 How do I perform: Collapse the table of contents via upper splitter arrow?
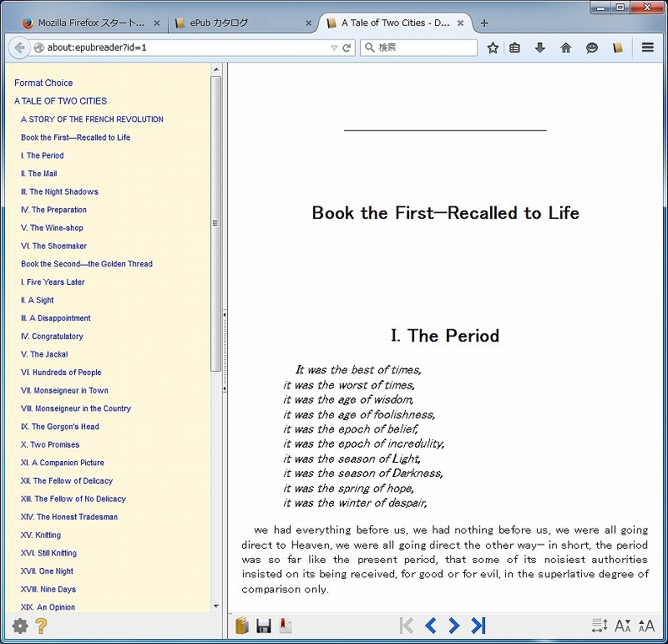pos(225,315)
